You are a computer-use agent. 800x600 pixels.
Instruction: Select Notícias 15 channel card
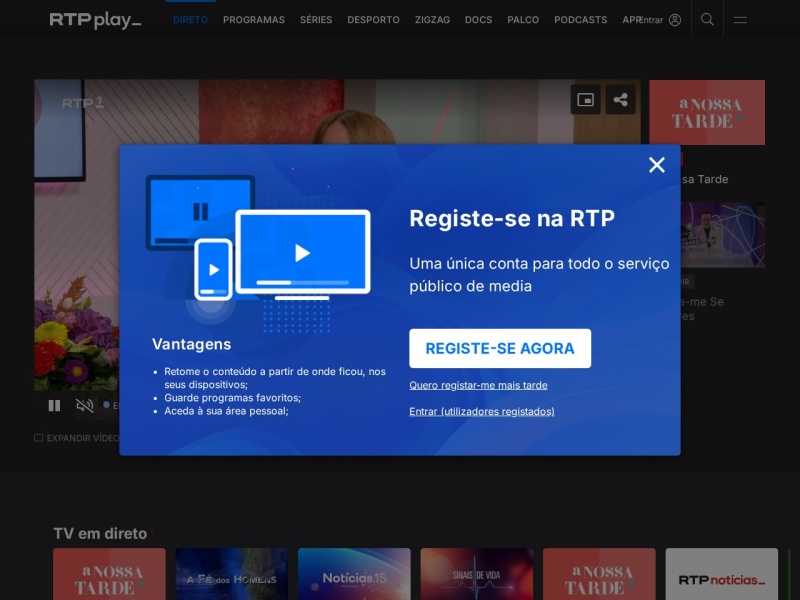[354, 574]
